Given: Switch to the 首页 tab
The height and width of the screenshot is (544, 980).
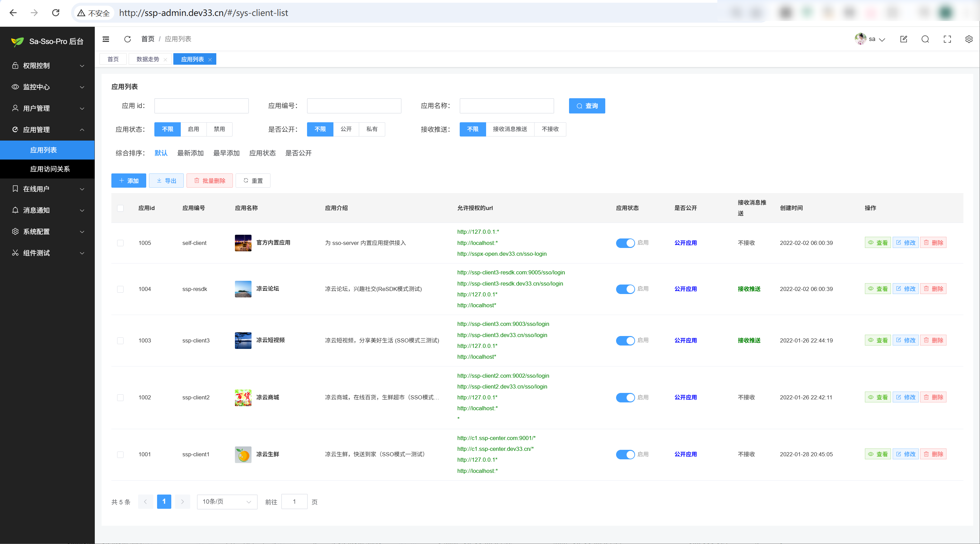Looking at the screenshot, I should 113,59.
